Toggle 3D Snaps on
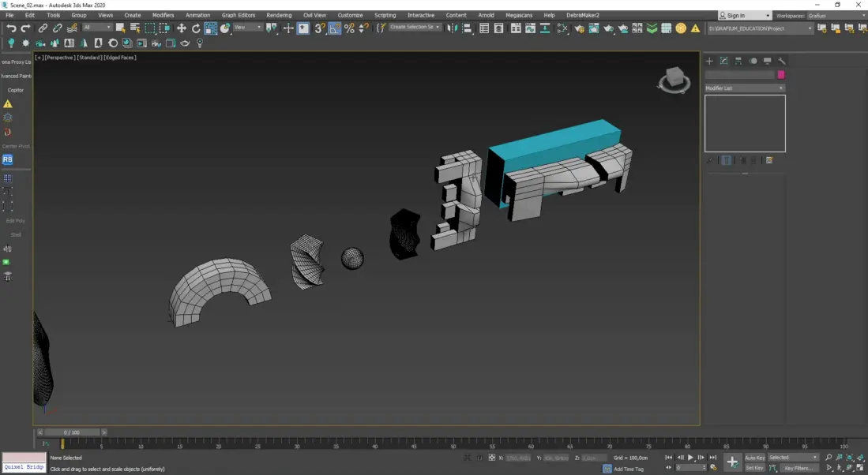Image resolution: width=868 pixels, height=475 pixels. [x=320, y=28]
